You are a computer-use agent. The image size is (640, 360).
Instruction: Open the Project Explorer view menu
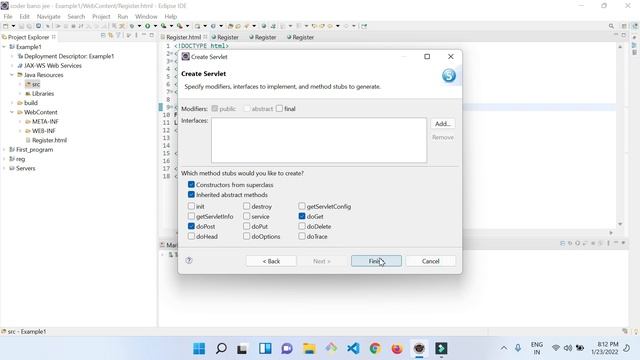click(136, 36)
